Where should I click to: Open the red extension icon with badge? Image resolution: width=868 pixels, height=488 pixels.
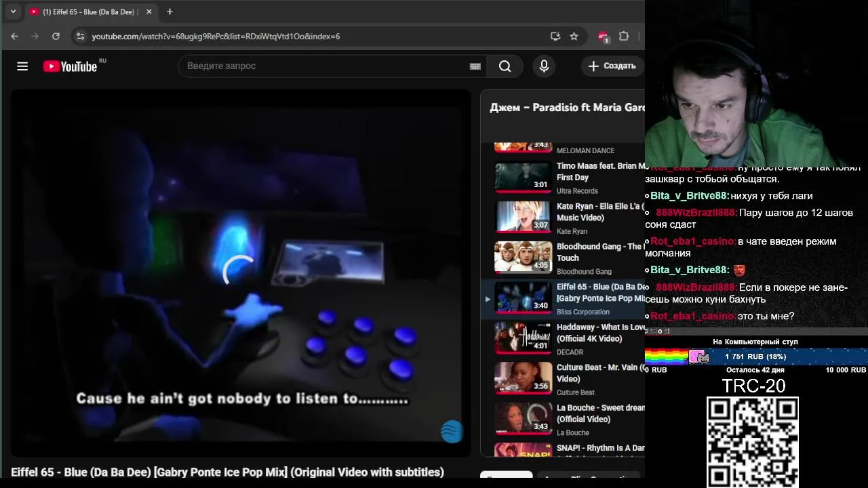point(603,37)
